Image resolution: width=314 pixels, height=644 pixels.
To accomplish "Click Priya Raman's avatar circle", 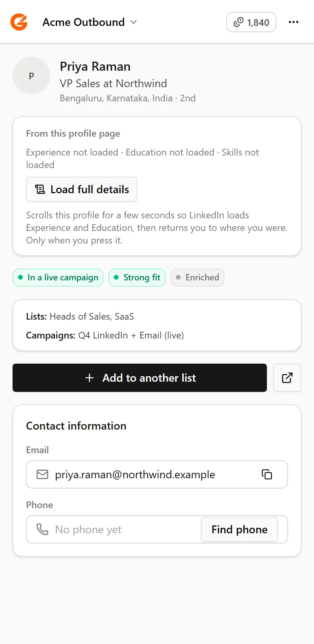I will click(31, 75).
